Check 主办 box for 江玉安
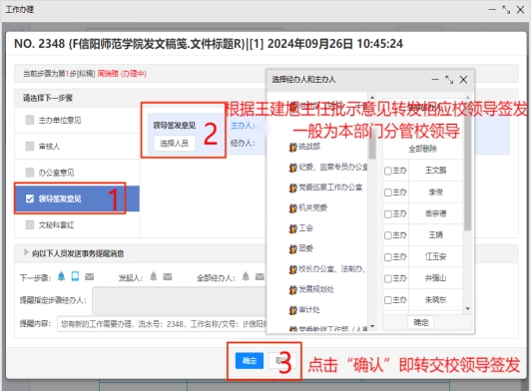Image resolution: width=532 pixels, height=392 pixels. 388,257
